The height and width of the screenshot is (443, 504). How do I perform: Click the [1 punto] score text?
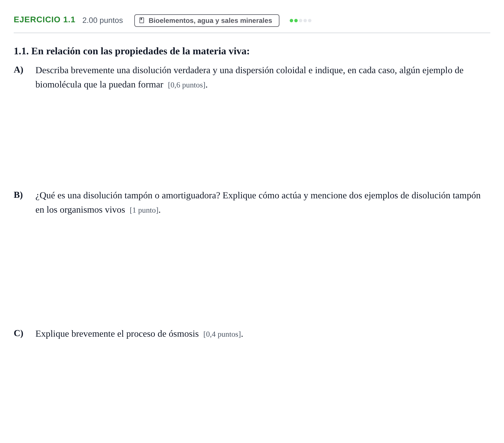click(x=144, y=210)
